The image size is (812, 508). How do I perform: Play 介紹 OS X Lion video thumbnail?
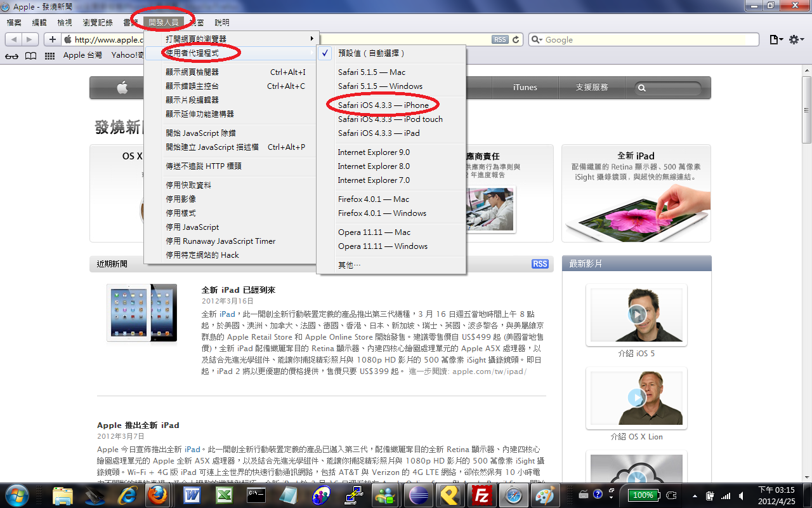[x=636, y=398]
